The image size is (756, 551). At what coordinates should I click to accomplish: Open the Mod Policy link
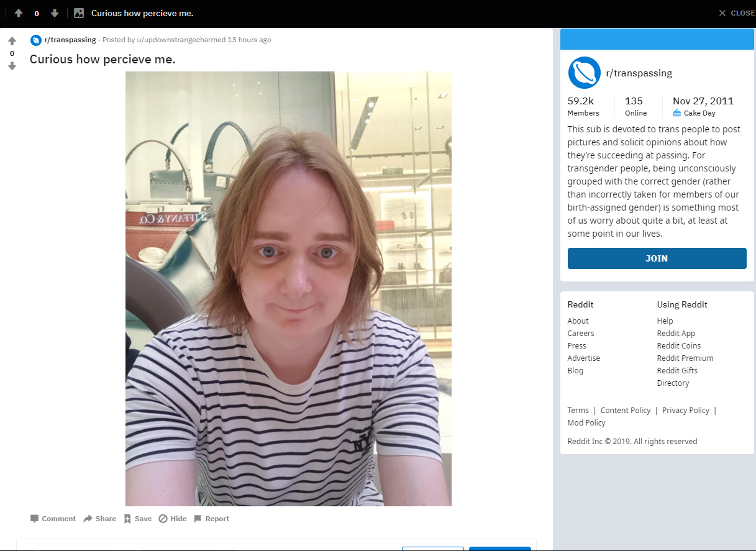click(x=586, y=423)
